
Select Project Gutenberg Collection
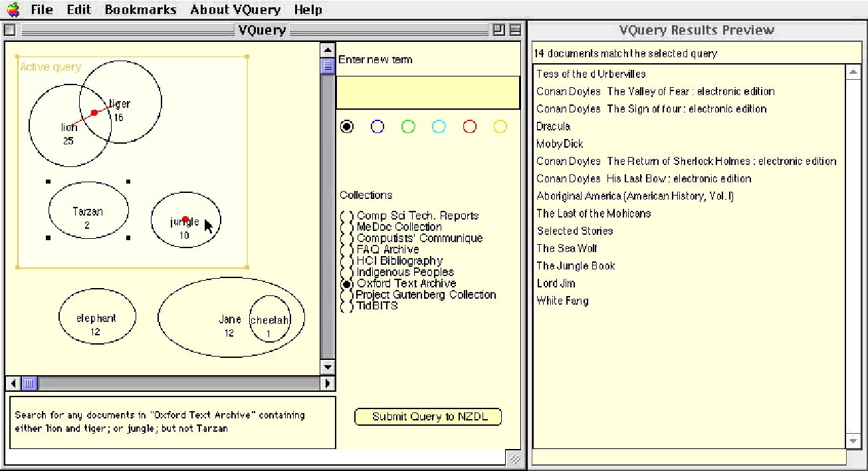coord(418,295)
